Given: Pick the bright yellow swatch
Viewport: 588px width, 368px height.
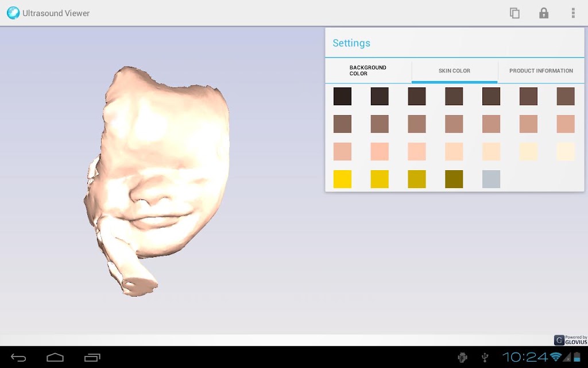Looking at the screenshot, I should [x=342, y=179].
